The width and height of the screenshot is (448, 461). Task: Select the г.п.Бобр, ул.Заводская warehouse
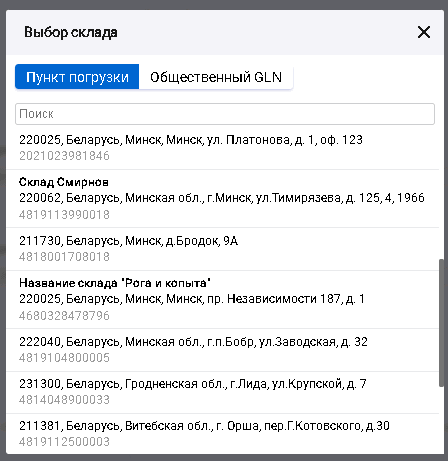[x=222, y=350]
